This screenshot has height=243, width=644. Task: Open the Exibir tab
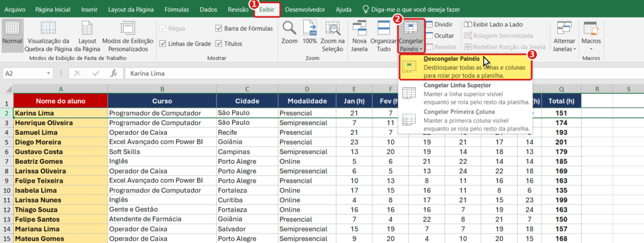pos(267,9)
